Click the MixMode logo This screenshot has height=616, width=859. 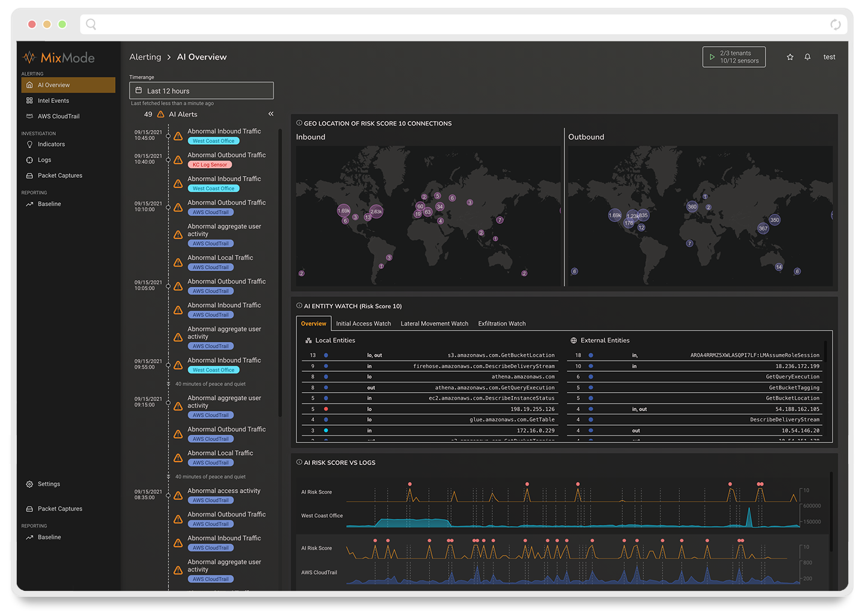[59, 57]
